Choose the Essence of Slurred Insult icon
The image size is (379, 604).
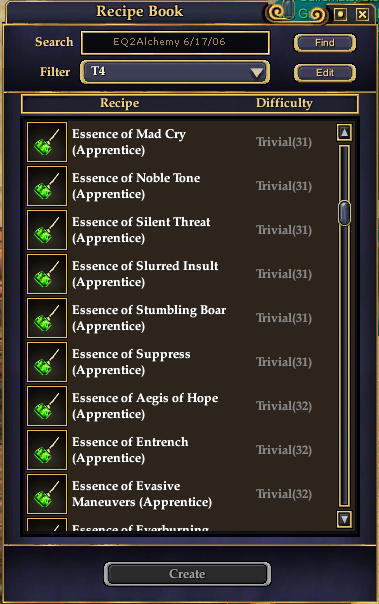(47, 273)
